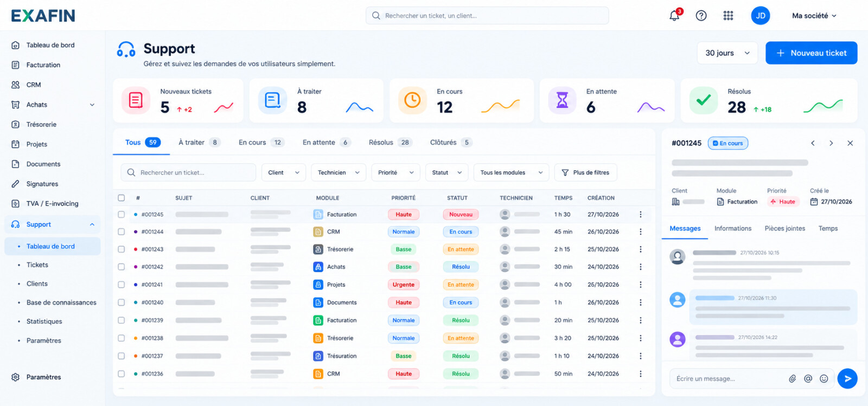Select checkbox for ticket #001242
The width and height of the screenshot is (868, 406).
point(122,267)
